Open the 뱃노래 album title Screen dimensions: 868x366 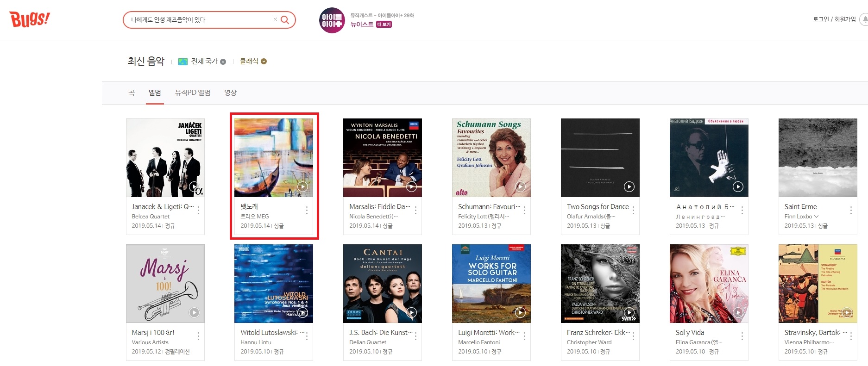[x=249, y=207]
